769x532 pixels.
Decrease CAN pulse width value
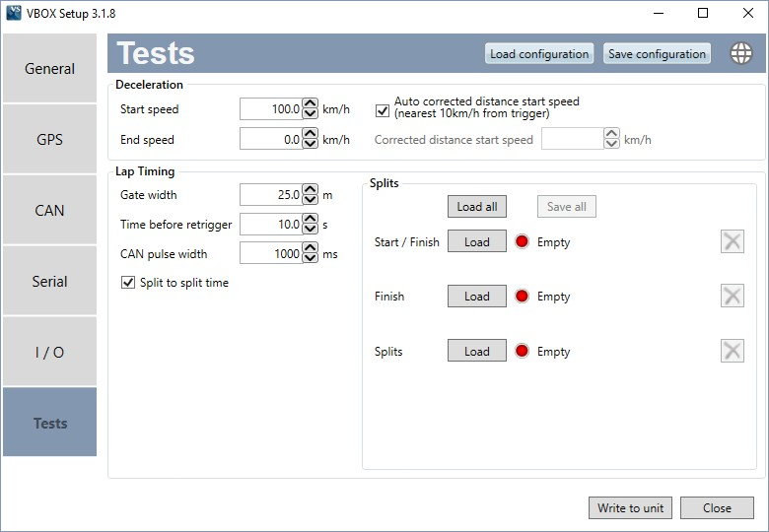[x=310, y=258]
